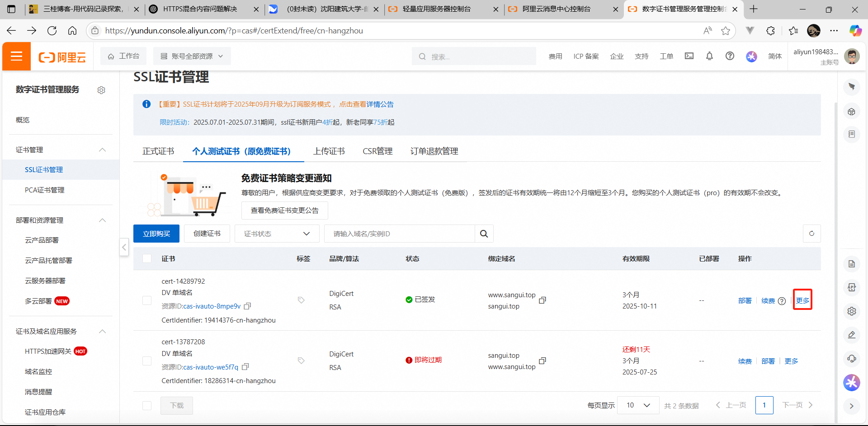Open the 证书状态 filter dropdown
The width and height of the screenshot is (868, 426).
277,234
